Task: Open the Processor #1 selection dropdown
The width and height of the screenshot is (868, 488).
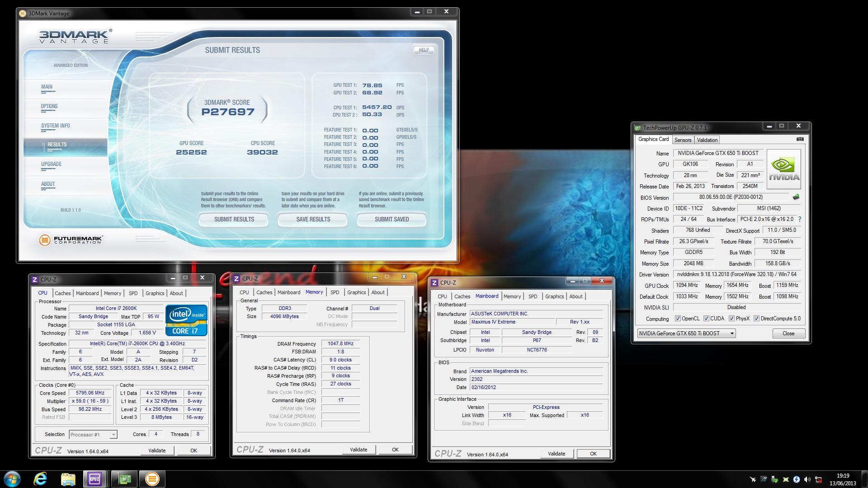Action: [93, 435]
